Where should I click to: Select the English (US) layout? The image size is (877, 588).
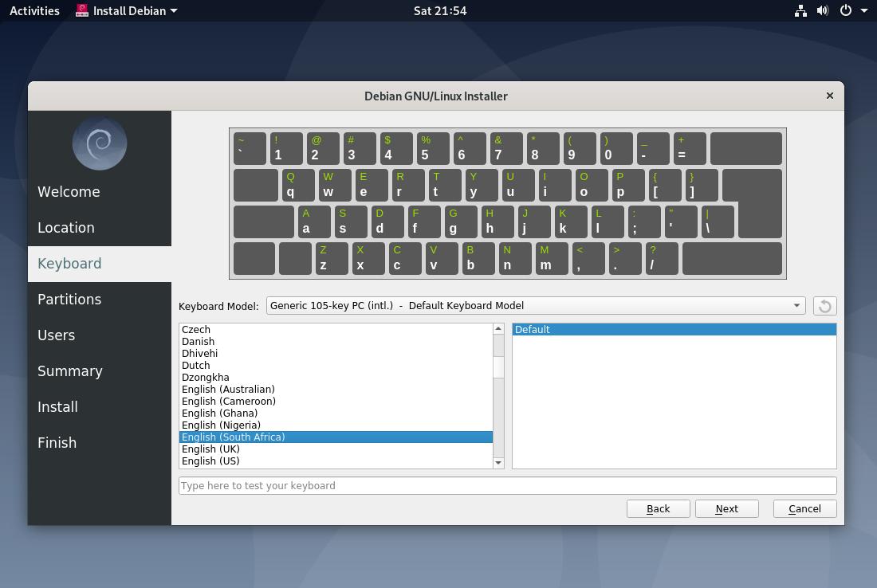(336, 461)
